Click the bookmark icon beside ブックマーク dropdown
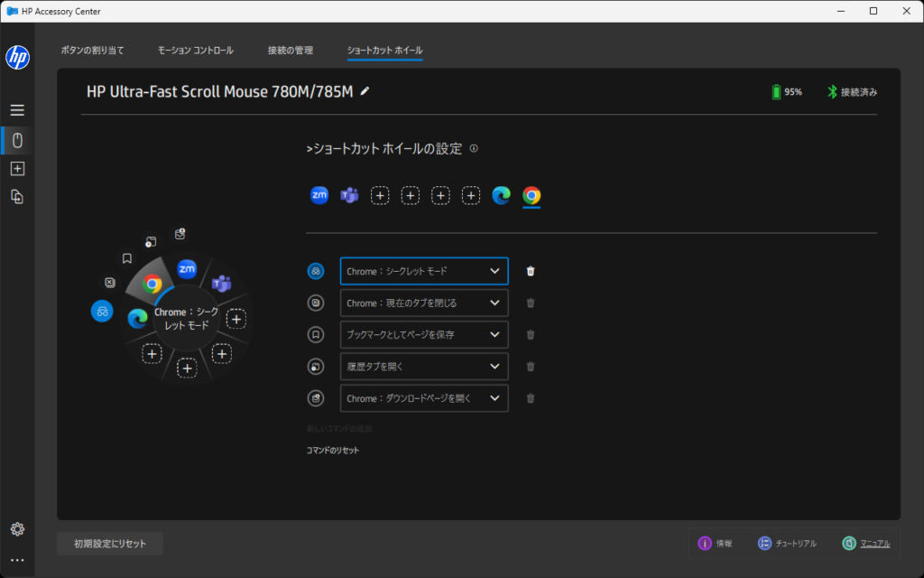The width and height of the screenshot is (924, 578). tap(316, 334)
